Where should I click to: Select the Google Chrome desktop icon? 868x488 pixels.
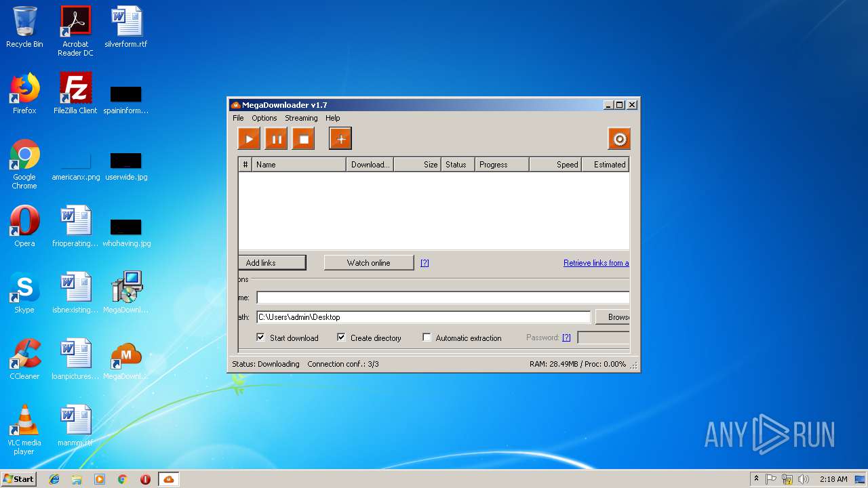24,165
